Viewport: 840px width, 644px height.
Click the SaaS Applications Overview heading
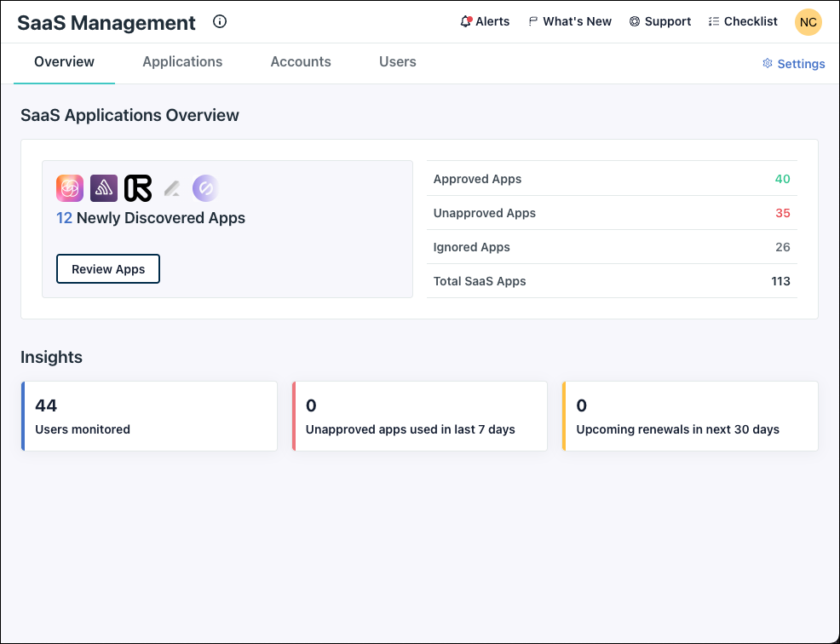tap(129, 115)
